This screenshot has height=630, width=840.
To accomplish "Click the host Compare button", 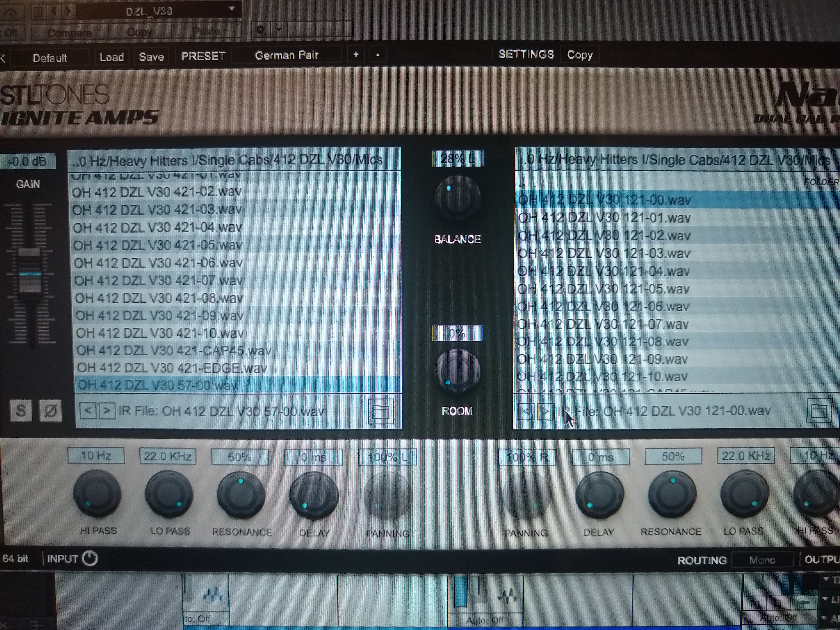I will click(x=70, y=33).
